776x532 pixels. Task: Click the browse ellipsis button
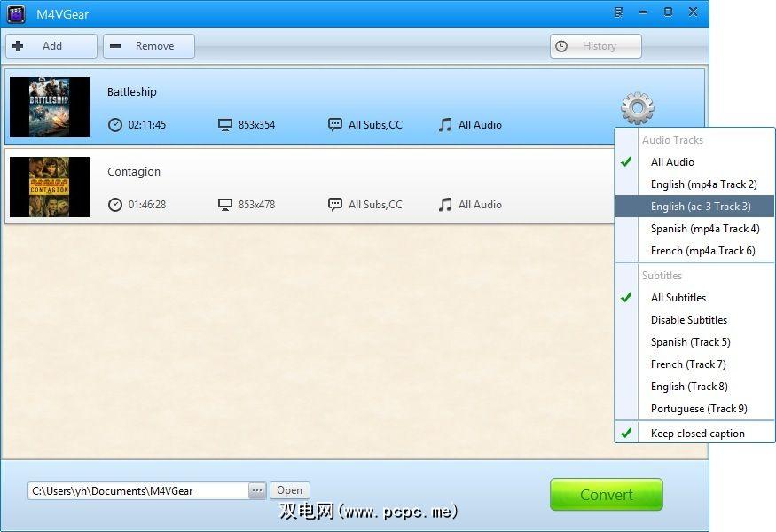pos(257,491)
